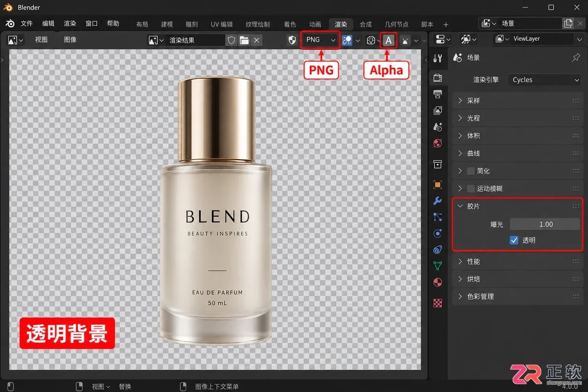The image size is (588, 392).
Task: Open the View Layer properties tab
Action: tap(438, 111)
